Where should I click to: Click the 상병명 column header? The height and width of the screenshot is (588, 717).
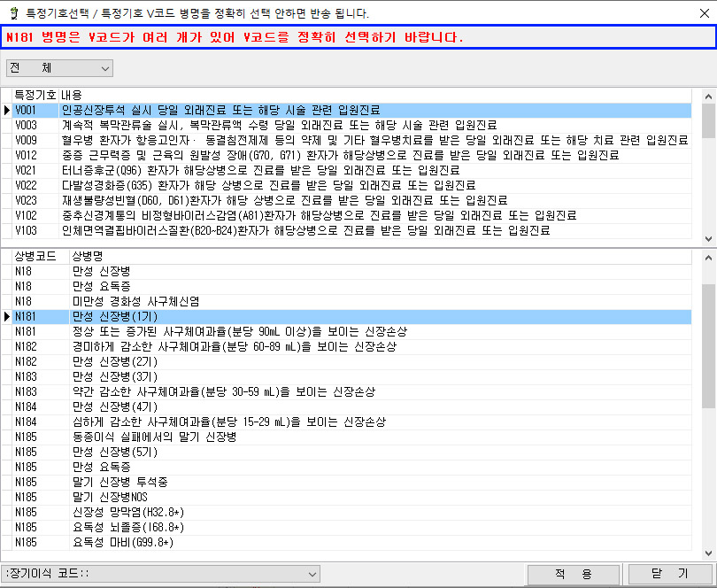pos(89,256)
